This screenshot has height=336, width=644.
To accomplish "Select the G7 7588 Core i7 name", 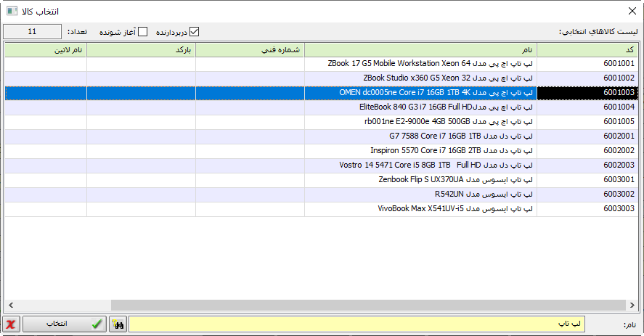I will point(420,136).
